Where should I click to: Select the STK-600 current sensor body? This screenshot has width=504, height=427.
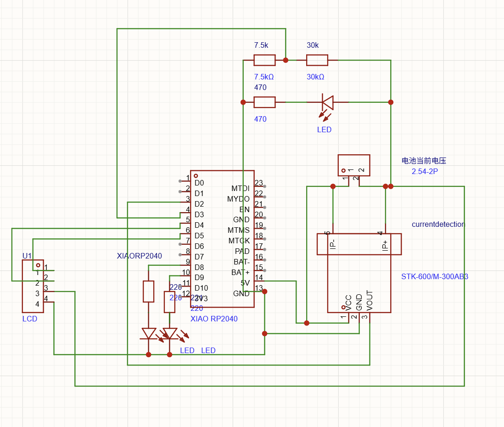359,273
